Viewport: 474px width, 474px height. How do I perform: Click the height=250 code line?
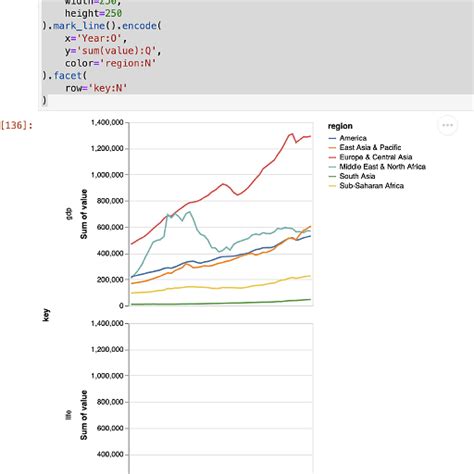click(x=93, y=14)
